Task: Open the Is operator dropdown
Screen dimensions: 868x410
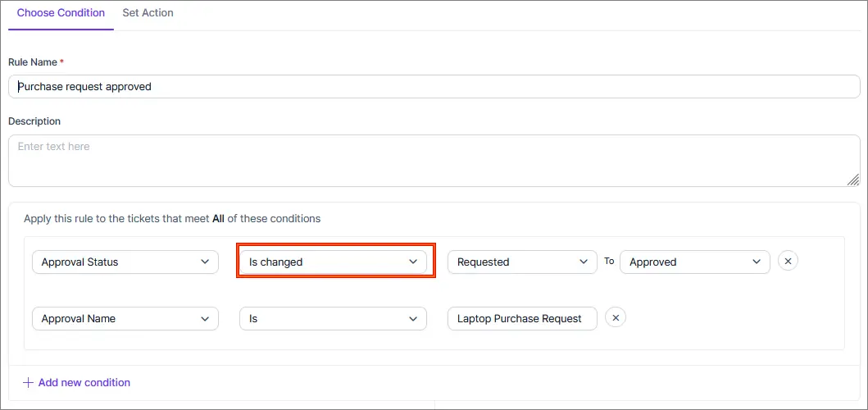Action: point(334,319)
